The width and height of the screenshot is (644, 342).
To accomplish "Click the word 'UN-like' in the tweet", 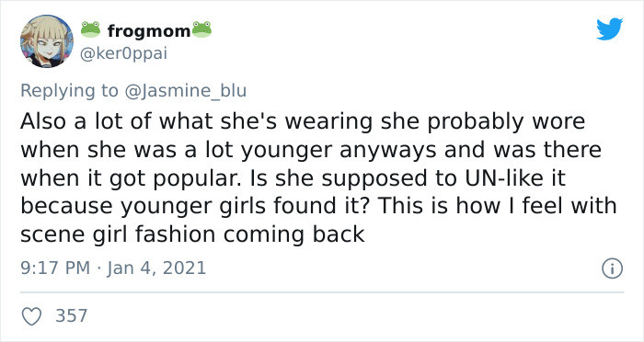I will 502,178.
